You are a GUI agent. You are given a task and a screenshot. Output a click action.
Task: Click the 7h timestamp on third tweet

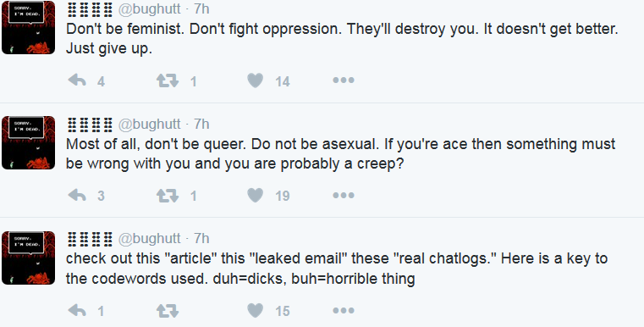tap(201, 238)
